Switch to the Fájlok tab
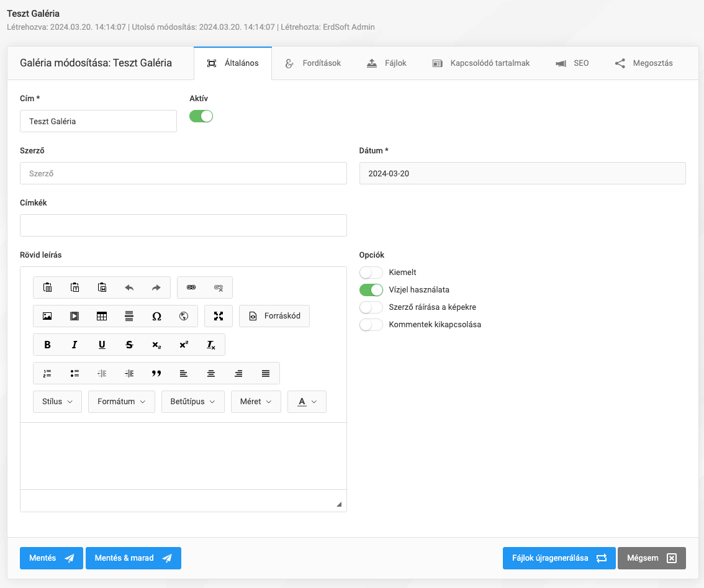 (387, 63)
